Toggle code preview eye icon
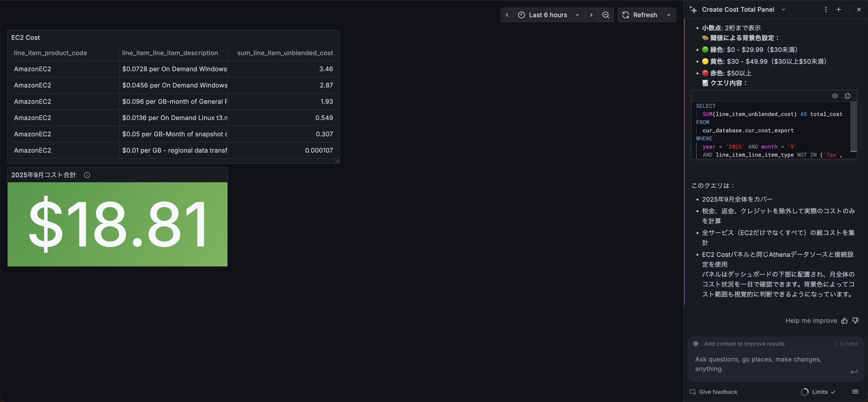This screenshot has height=402, width=868. pos(835,96)
